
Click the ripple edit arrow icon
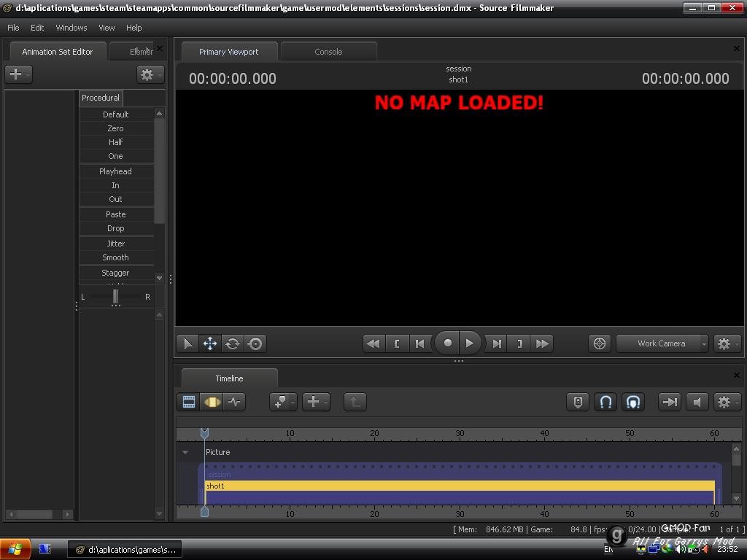(x=670, y=402)
